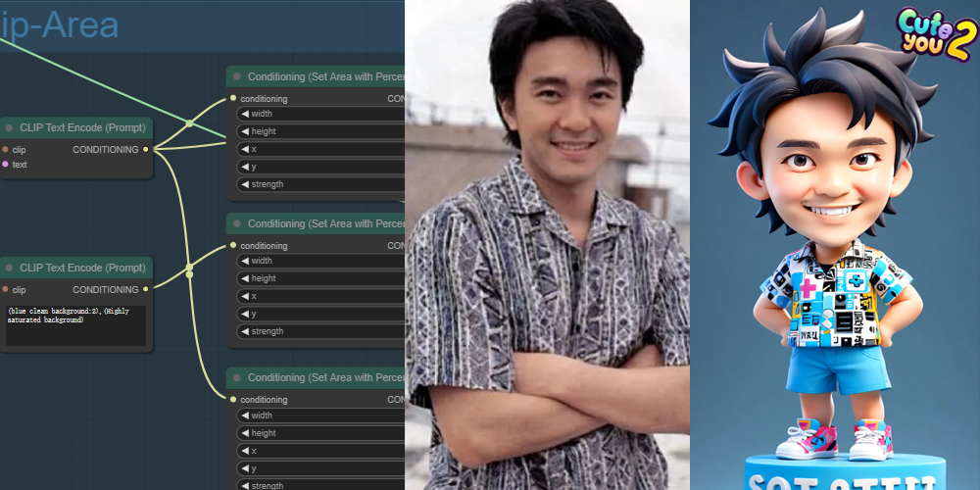The height and width of the screenshot is (490, 980).
Task: Collapse the top Conditioning (Set Area) node
Action: [x=237, y=76]
